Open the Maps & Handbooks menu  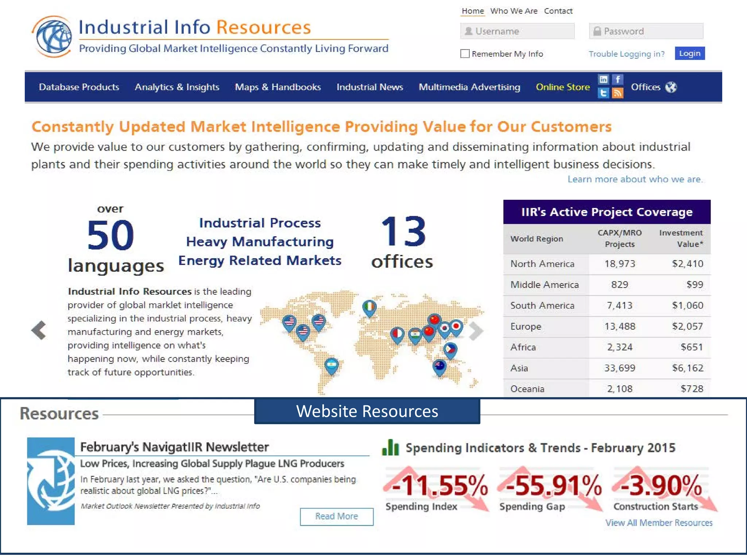click(x=278, y=87)
